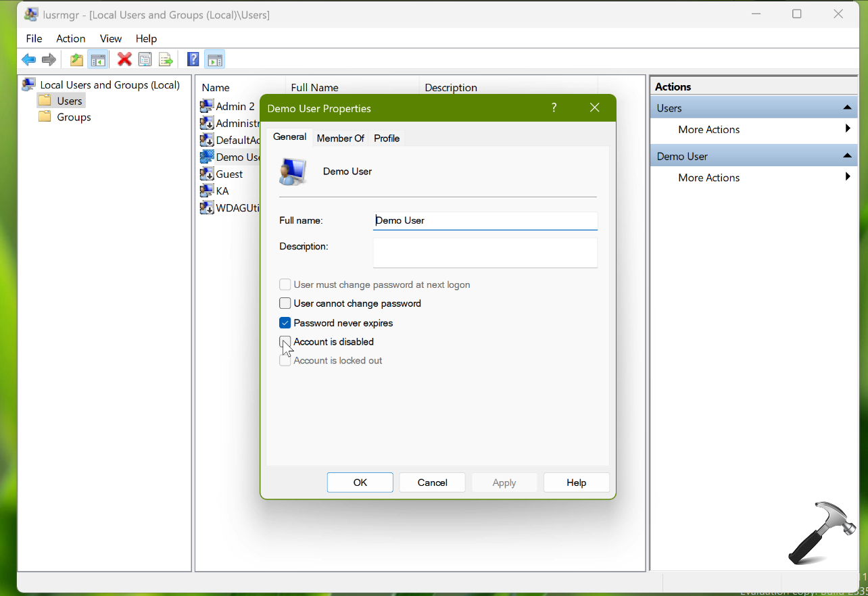Screen dimensions: 868x596
Task: Click the Up one level folder icon
Action: pos(76,60)
